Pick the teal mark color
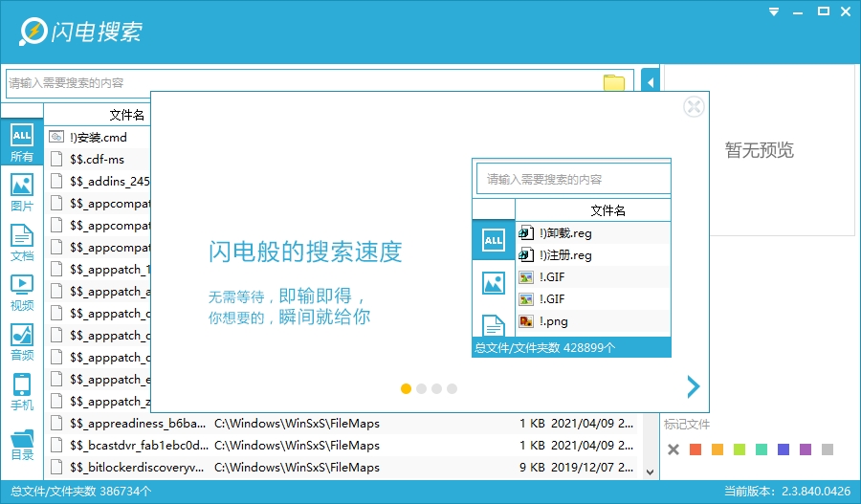Image resolution: width=861 pixels, height=504 pixels. (x=762, y=449)
